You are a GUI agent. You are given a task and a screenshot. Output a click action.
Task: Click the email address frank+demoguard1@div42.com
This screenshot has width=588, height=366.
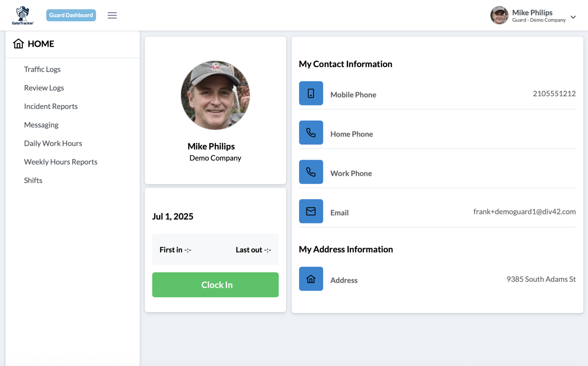click(x=524, y=212)
